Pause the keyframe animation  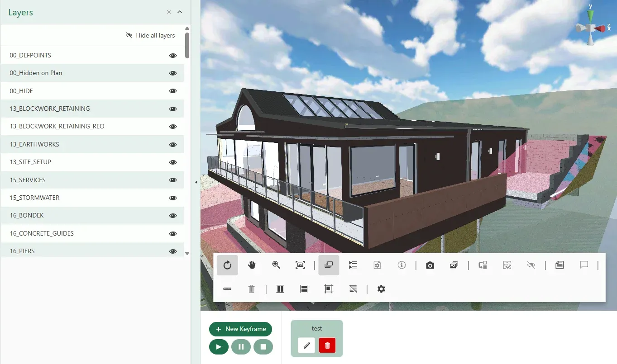pos(241,347)
